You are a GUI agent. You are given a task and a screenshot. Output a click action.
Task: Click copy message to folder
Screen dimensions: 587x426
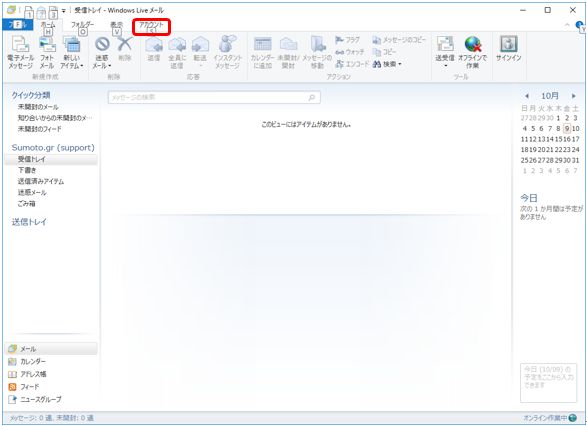[x=399, y=39]
